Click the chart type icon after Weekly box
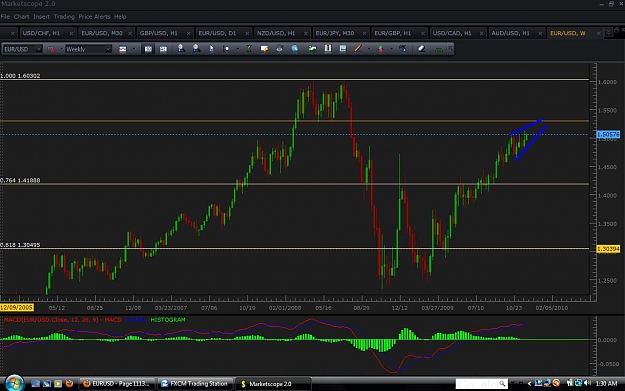Screen dimensions: 625x391 pyautogui.click(x=123, y=49)
